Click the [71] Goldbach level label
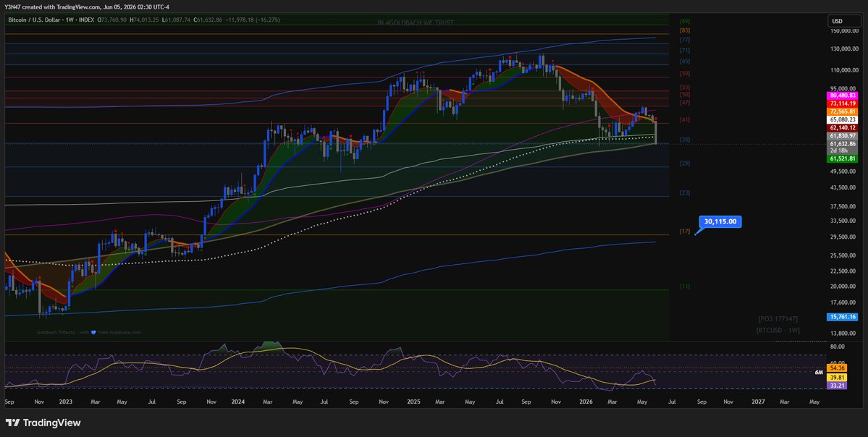This screenshot has width=868, height=437. coord(684,51)
